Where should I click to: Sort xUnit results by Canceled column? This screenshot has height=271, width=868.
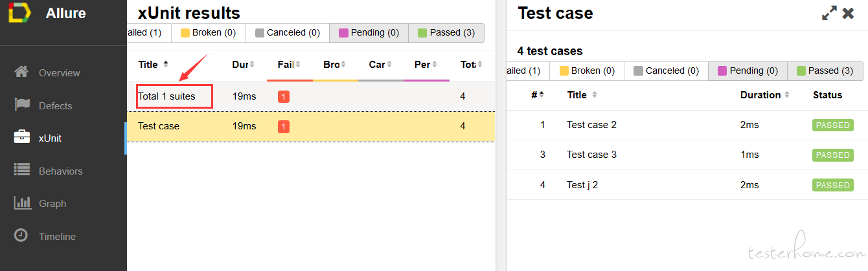[x=380, y=64]
